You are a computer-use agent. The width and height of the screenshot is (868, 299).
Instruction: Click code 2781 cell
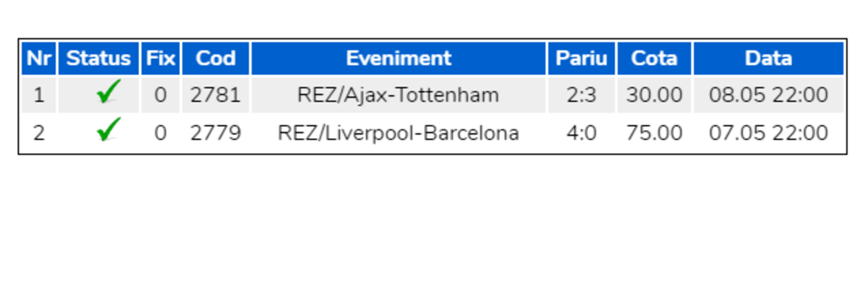216,95
